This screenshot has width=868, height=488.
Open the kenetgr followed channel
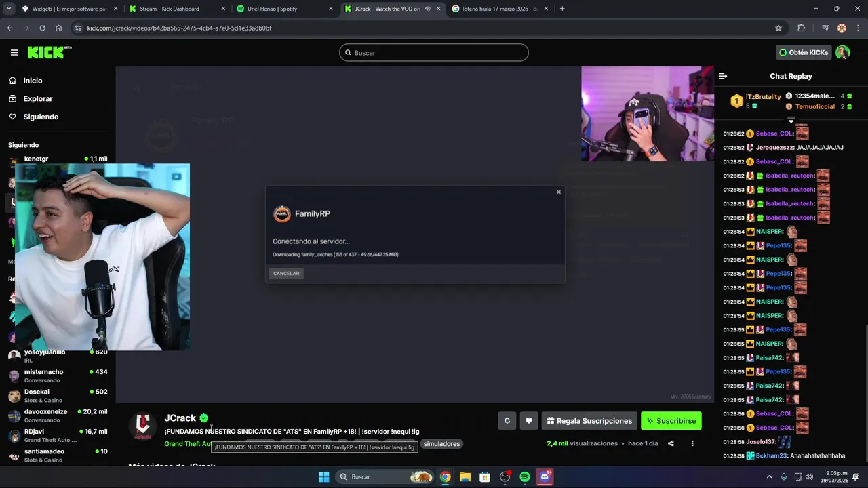(x=58, y=159)
